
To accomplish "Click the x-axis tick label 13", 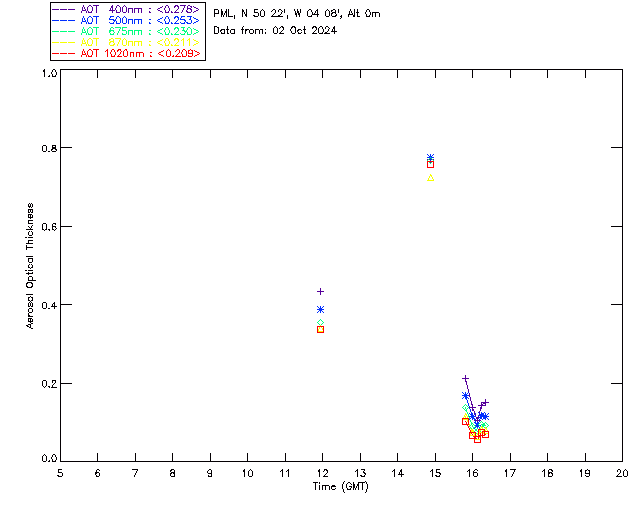I will pyautogui.click(x=360, y=473).
